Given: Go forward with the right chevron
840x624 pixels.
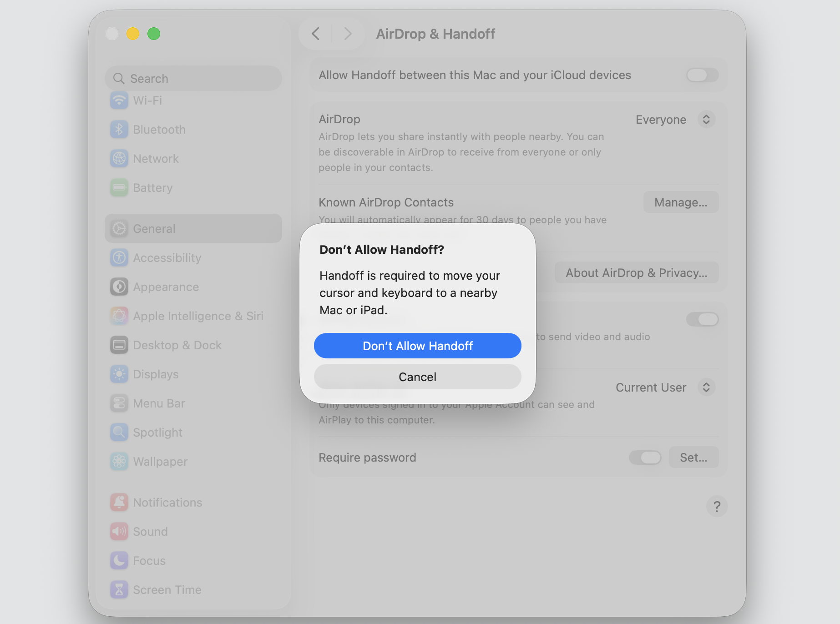Looking at the screenshot, I should (x=348, y=34).
